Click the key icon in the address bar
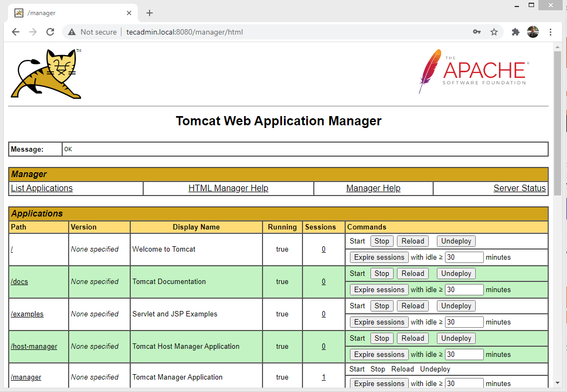Image resolution: width=567 pixels, height=392 pixels. click(477, 32)
